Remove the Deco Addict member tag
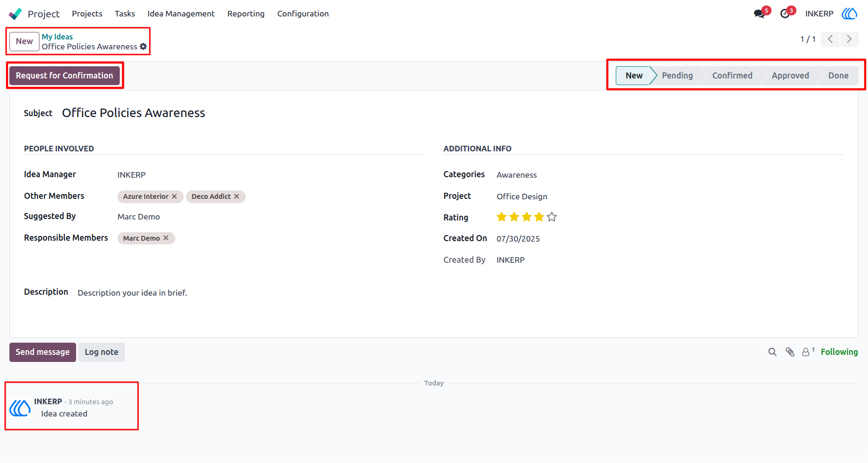 point(237,196)
